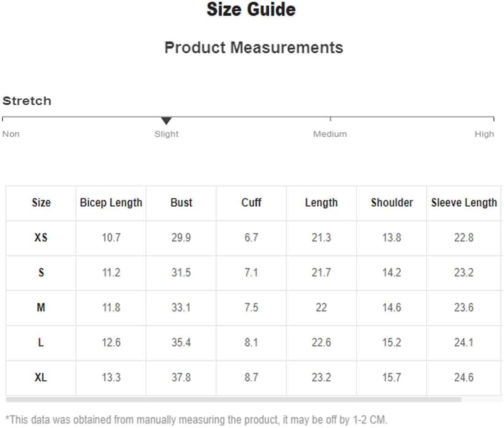Image resolution: width=504 pixels, height=428 pixels.
Task: Click the Stretch slider triangle marker
Action: [166, 121]
